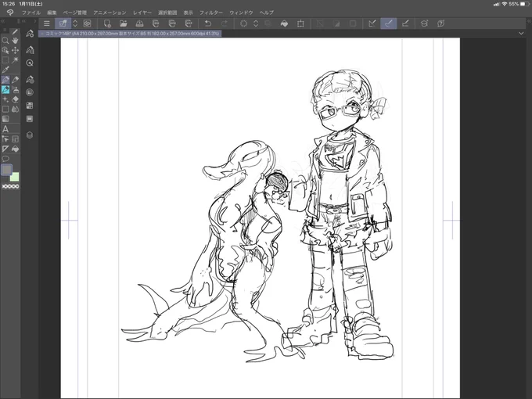This screenshot has width=532, height=399.
Task: Select the Hand move-canvas tool
Action: pos(15,41)
